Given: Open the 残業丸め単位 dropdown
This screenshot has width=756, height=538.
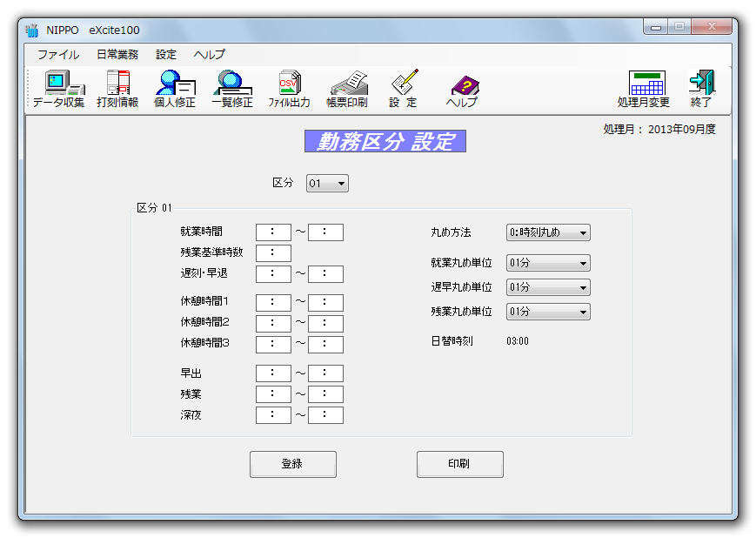Looking at the screenshot, I should click(x=548, y=312).
